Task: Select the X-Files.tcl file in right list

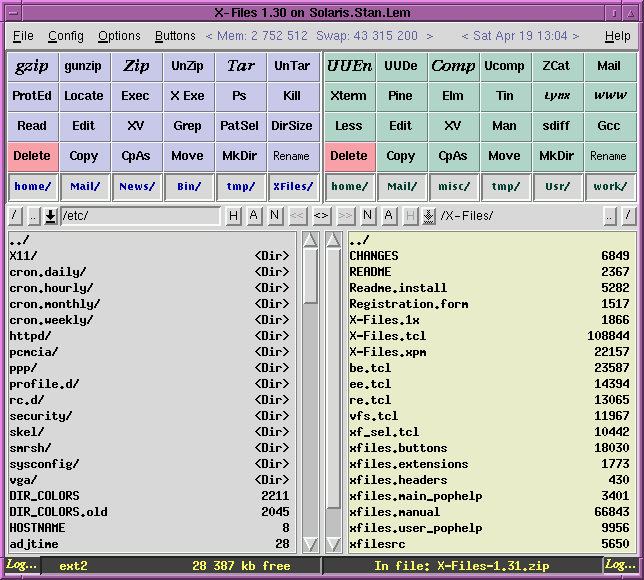Action: pyautogui.click(x=490, y=336)
